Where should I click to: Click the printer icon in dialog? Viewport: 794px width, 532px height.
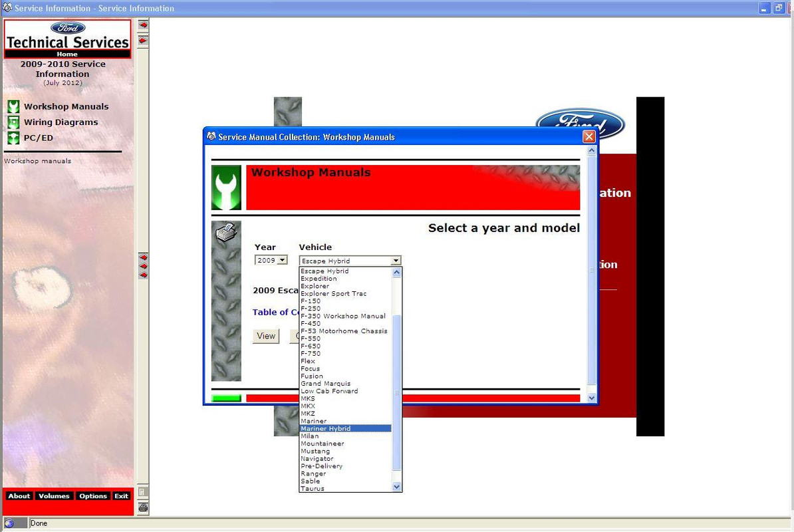click(226, 232)
